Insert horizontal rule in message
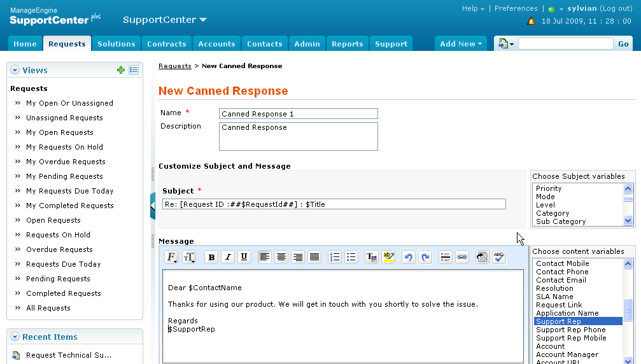The width and height of the screenshot is (641, 364). coord(445,257)
